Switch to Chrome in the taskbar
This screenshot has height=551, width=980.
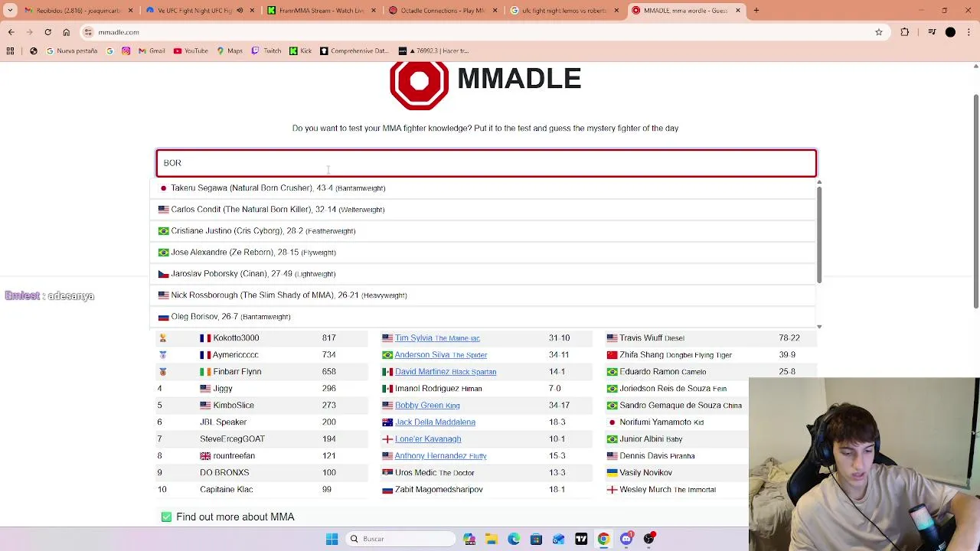click(x=603, y=539)
